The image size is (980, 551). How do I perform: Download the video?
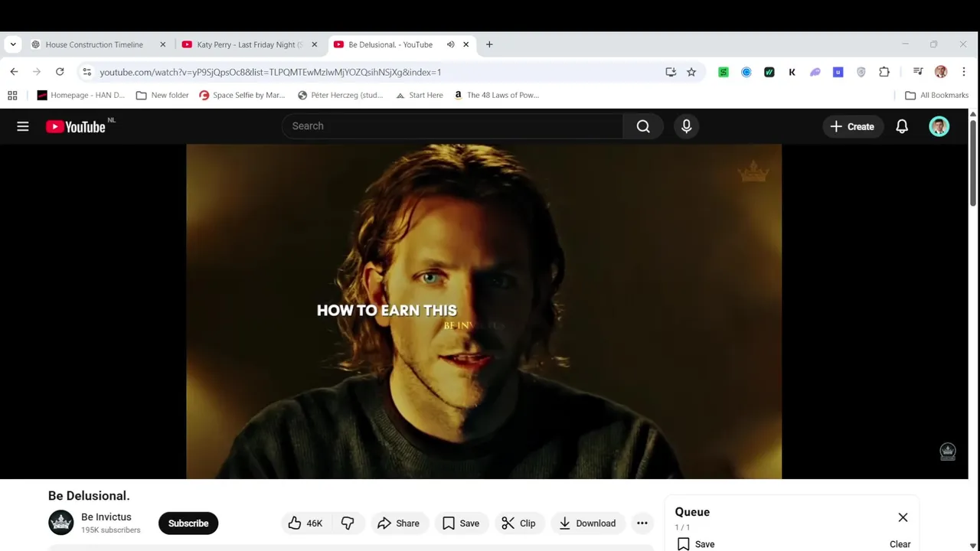pyautogui.click(x=587, y=523)
